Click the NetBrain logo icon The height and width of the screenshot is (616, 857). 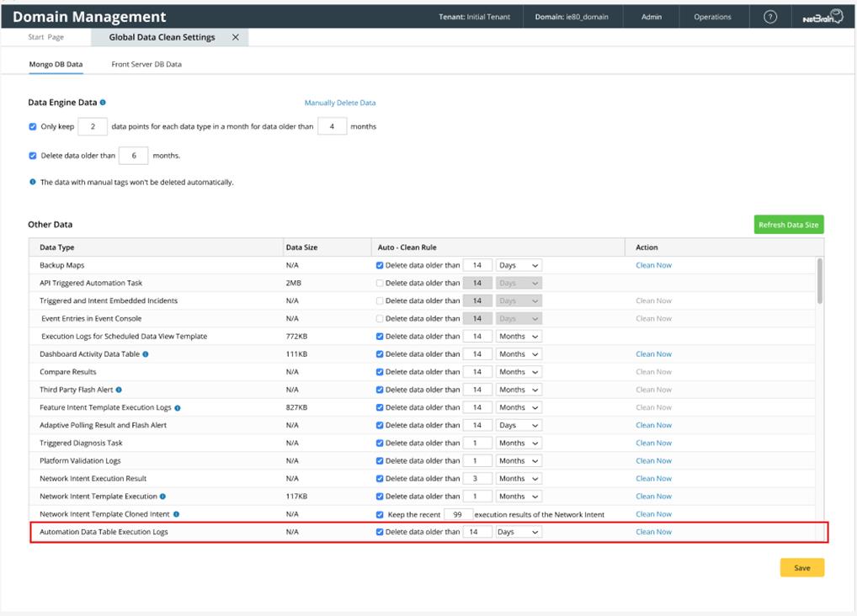click(x=822, y=17)
